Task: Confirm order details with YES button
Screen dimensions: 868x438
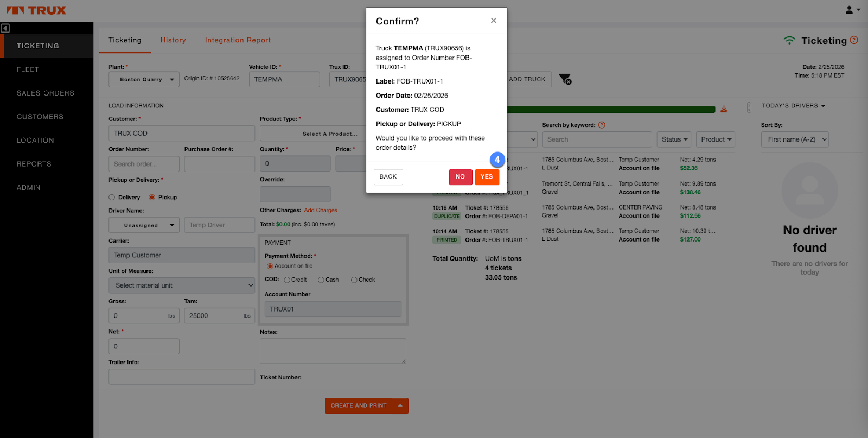Action: pos(487,177)
